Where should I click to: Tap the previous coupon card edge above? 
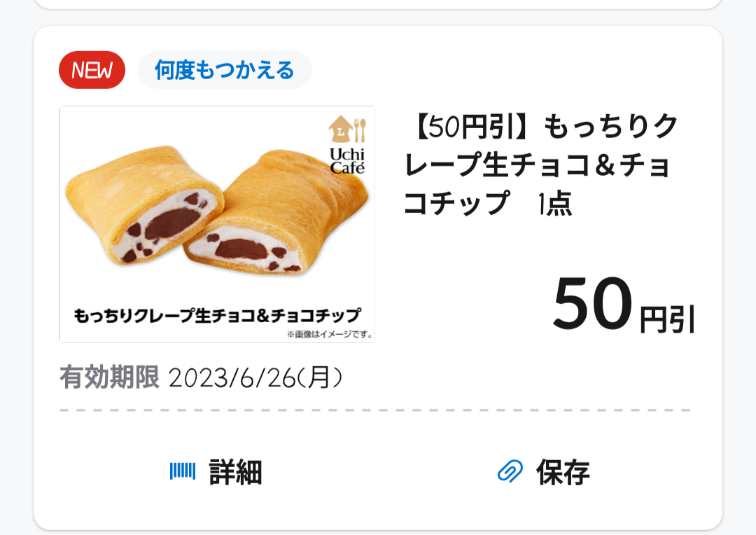click(378, 4)
